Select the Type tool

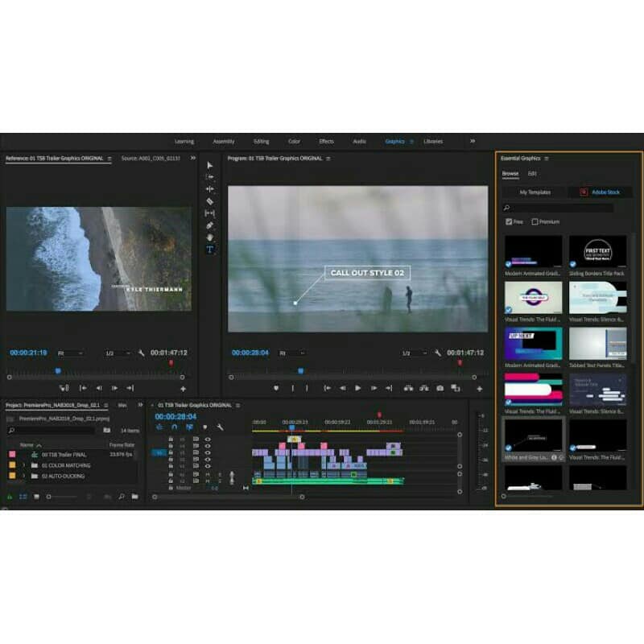[210, 250]
